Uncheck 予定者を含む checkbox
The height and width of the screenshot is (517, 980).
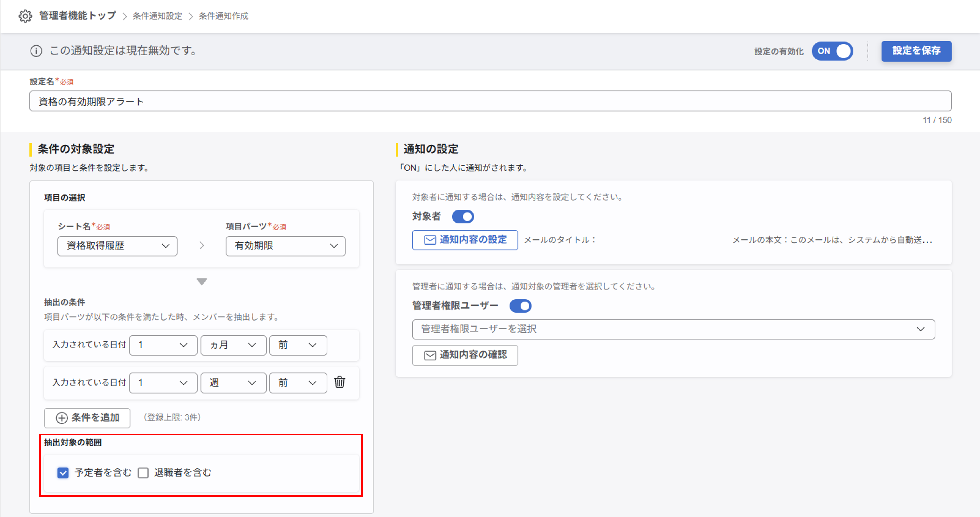pos(63,472)
